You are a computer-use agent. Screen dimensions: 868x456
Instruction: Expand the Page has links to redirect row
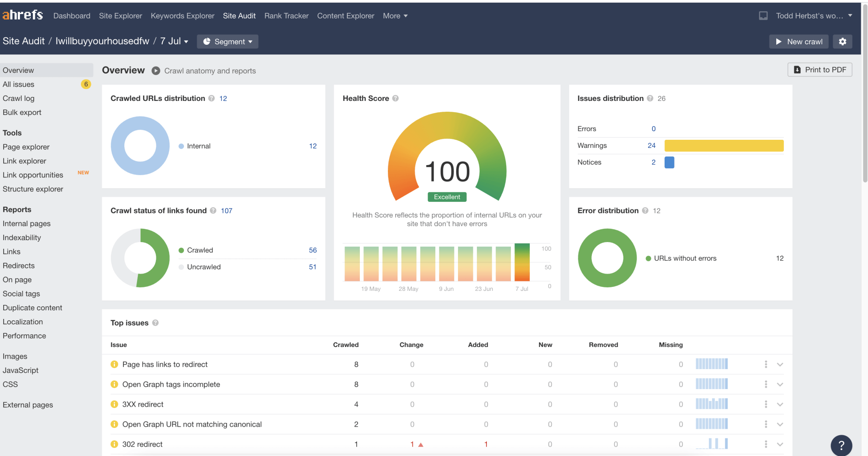(780, 364)
